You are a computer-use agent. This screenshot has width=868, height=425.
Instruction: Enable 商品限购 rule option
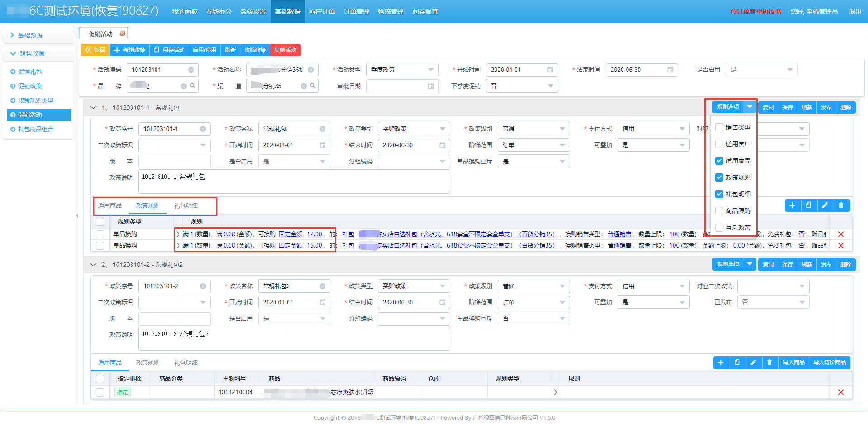coord(719,211)
